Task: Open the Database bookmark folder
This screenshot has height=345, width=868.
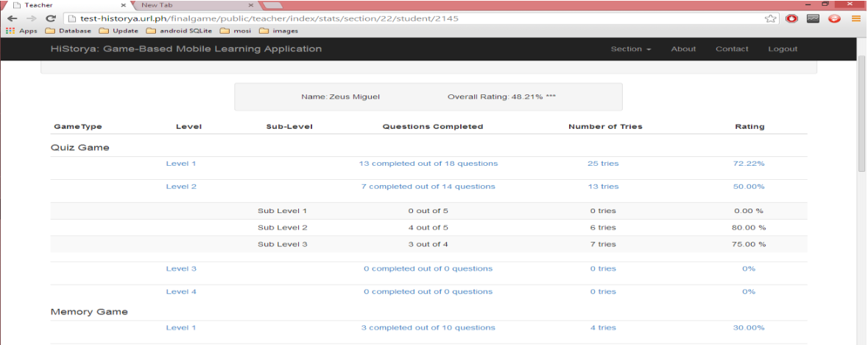Action: (68, 31)
